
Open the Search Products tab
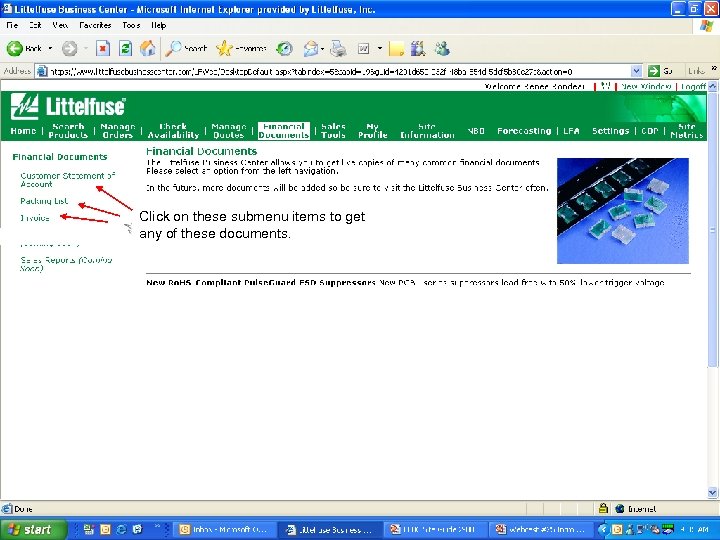[x=68, y=130]
